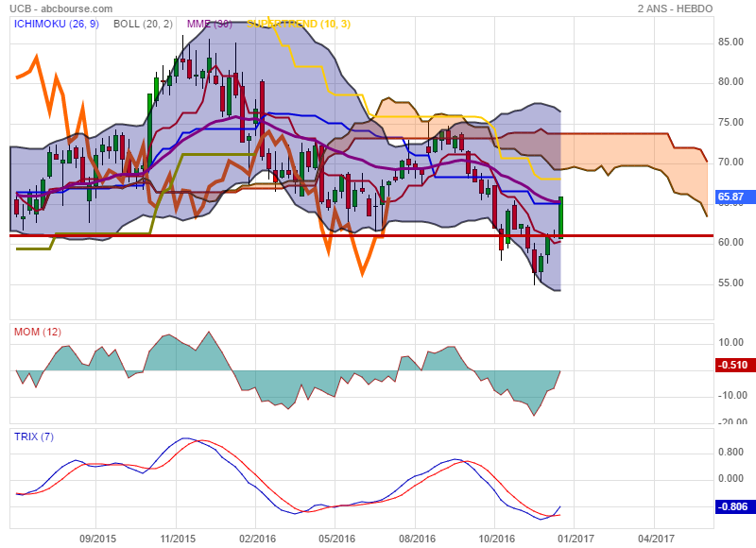The width and height of the screenshot is (756, 548).
Task: Click the 60.00 price axis label
Action: click(730, 243)
